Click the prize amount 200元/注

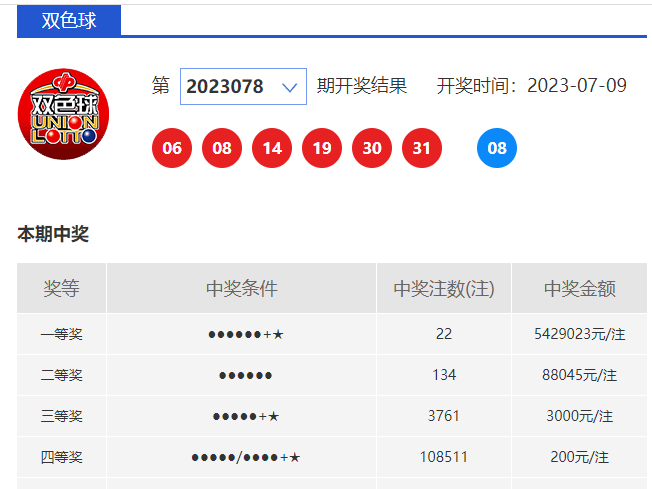[x=580, y=457]
